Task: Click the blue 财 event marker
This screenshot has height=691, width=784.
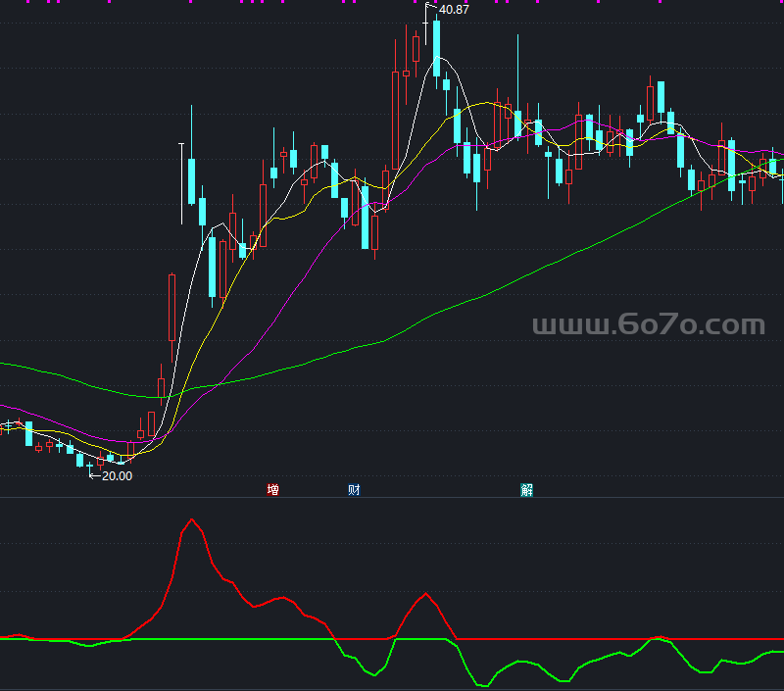Action: (x=354, y=489)
